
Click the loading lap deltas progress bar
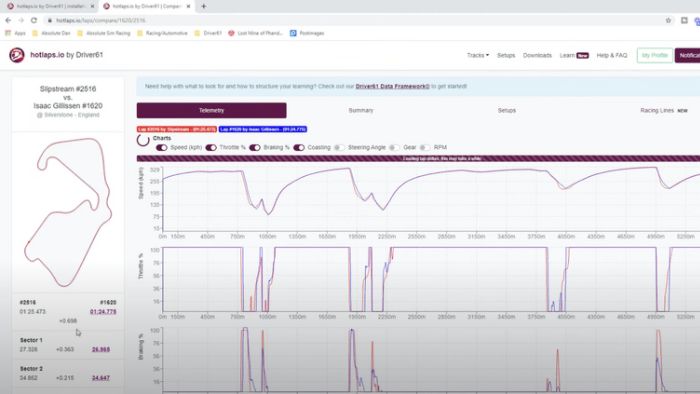point(418,158)
